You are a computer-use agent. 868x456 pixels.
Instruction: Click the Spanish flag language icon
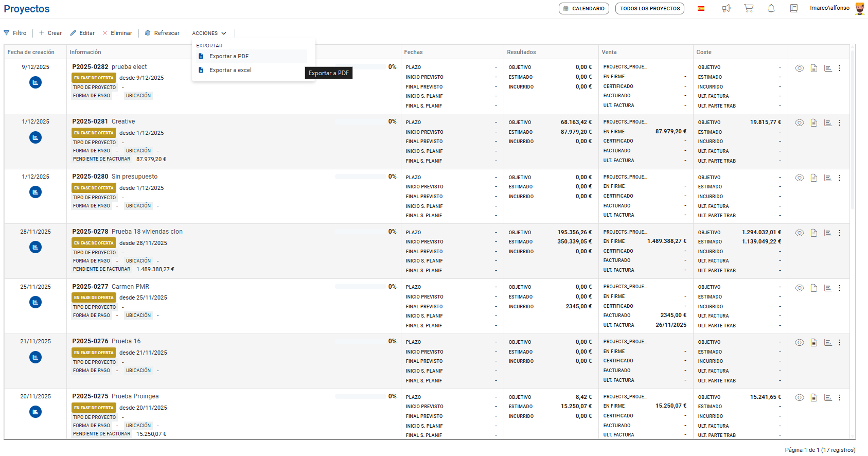point(701,8)
